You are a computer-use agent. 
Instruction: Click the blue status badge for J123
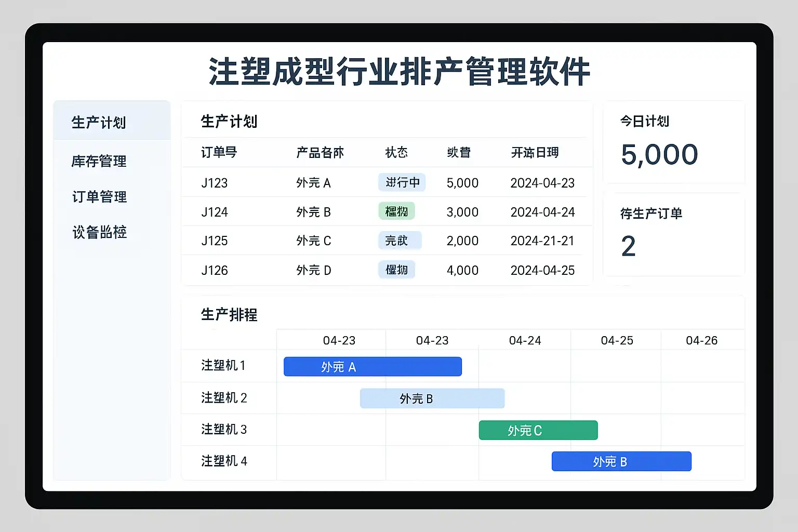pyautogui.click(x=402, y=182)
